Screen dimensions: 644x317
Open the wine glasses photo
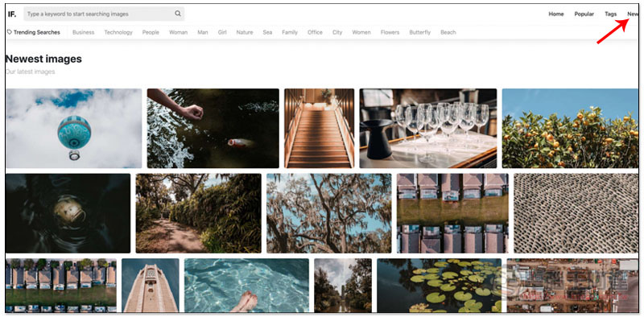tap(428, 128)
